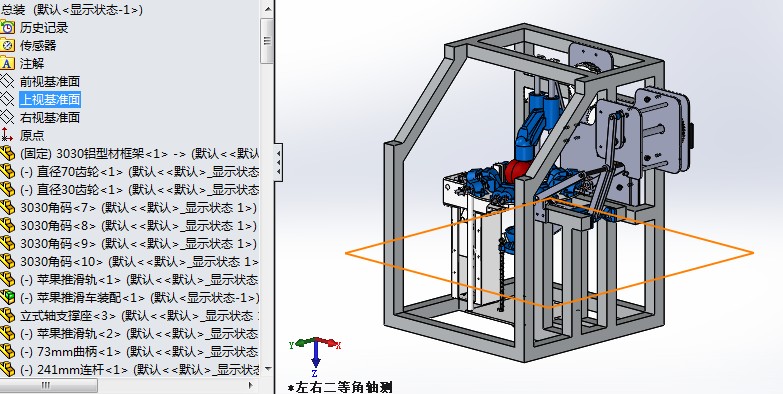The height and width of the screenshot is (394, 783).
Task: Click the 241mm连杆<1> part icon
Action: click(7, 369)
